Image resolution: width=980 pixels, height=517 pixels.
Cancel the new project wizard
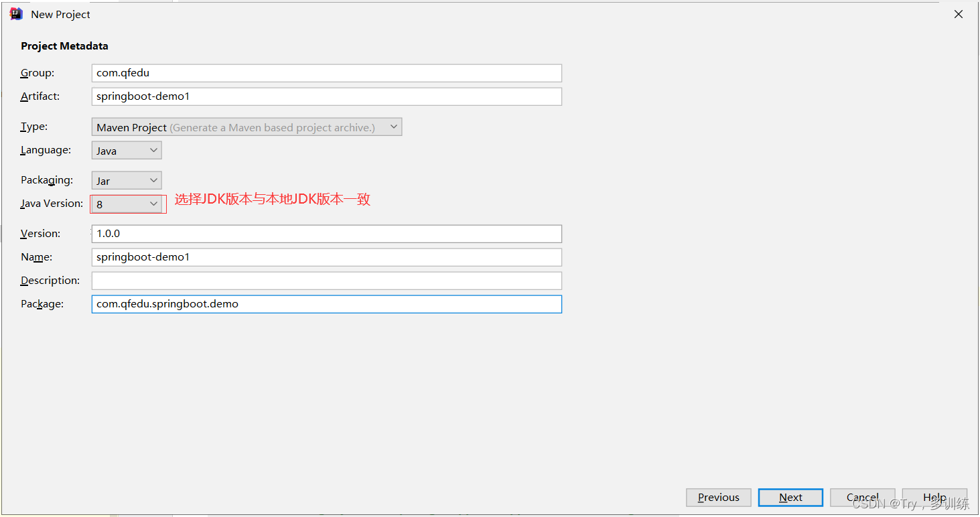863,498
